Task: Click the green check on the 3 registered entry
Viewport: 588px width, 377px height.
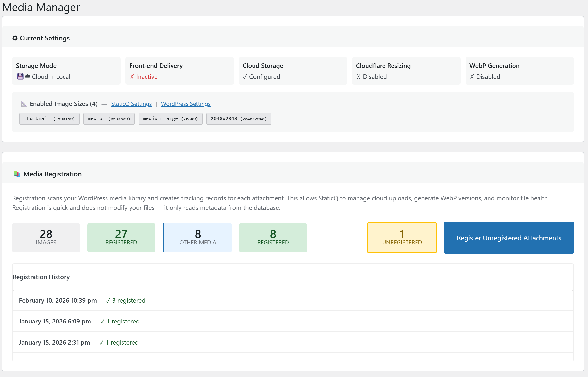Action: coord(108,300)
